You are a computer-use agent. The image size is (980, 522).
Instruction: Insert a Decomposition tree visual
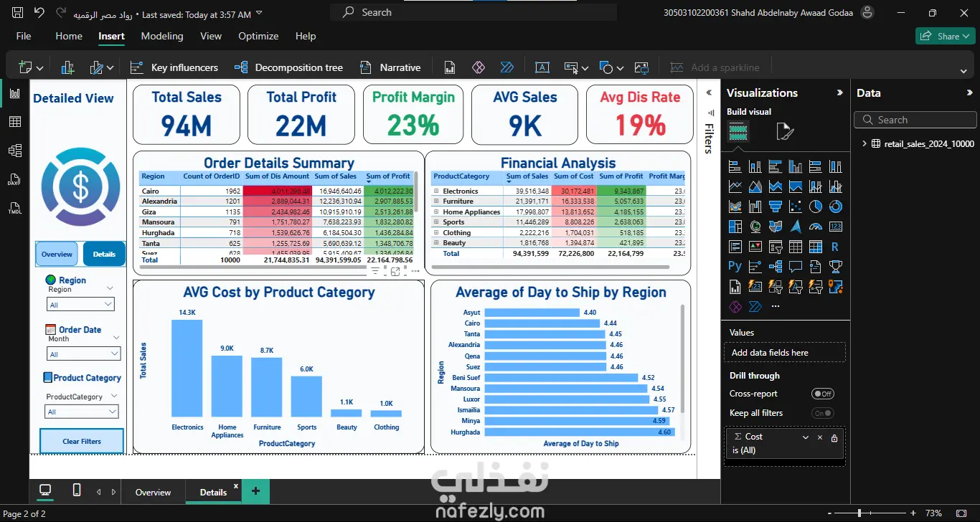coord(288,67)
